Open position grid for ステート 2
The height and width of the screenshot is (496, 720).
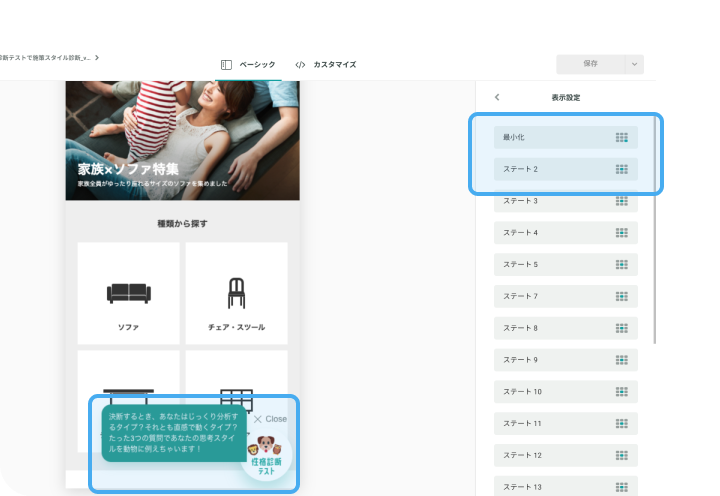(x=622, y=169)
